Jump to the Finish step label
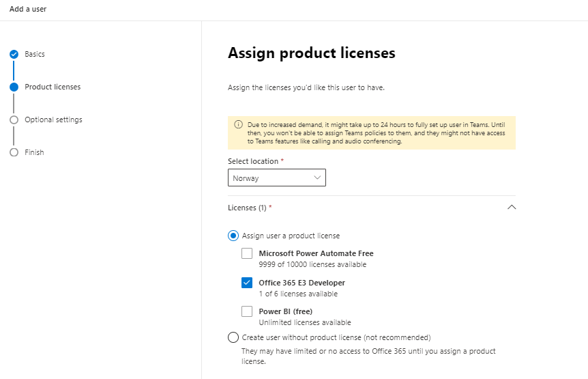The height and width of the screenshot is (379, 588). coord(34,152)
